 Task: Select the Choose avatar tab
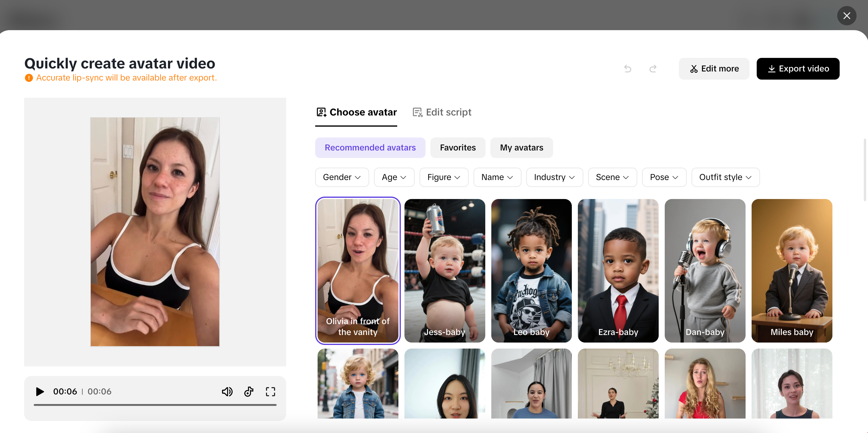356,112
